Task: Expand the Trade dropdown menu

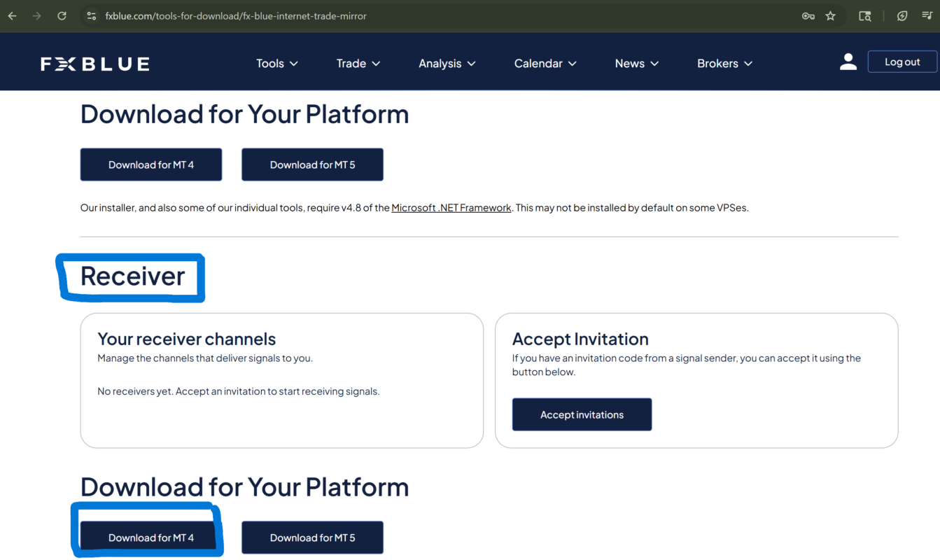Action: pos(358,64)
